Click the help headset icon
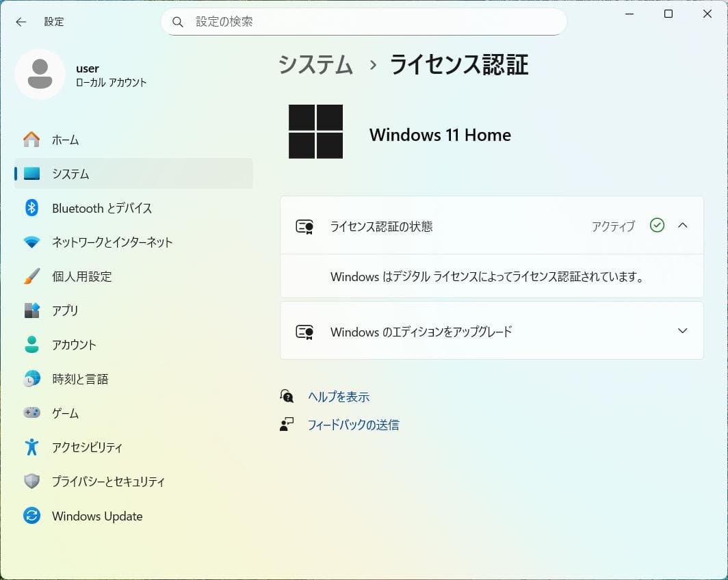 coord(287,396)
